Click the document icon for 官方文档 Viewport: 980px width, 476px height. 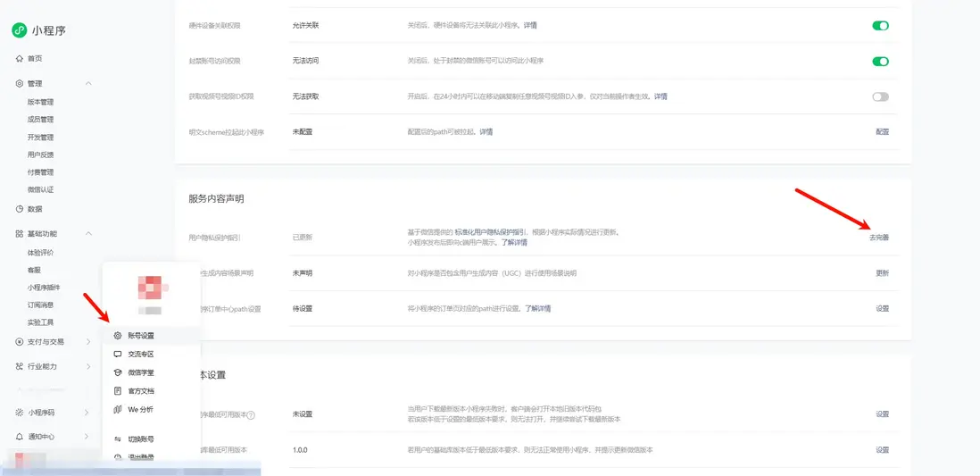[x=118, y=391]
